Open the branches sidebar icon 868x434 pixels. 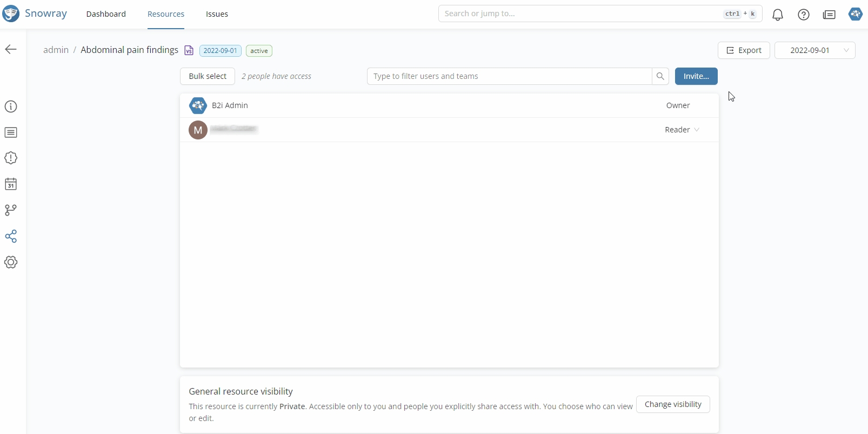[11, 210]
